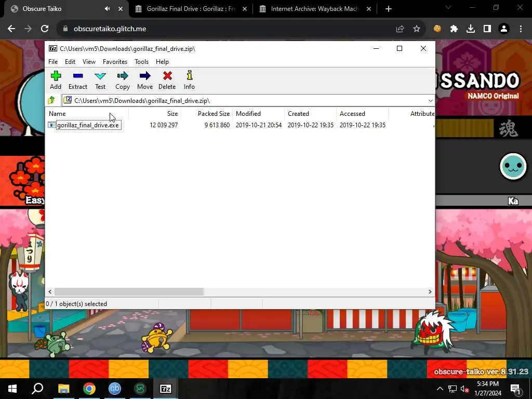Open the Help menu
The width and height of the screenshot is (532, 399).
(x=162, y=62)
